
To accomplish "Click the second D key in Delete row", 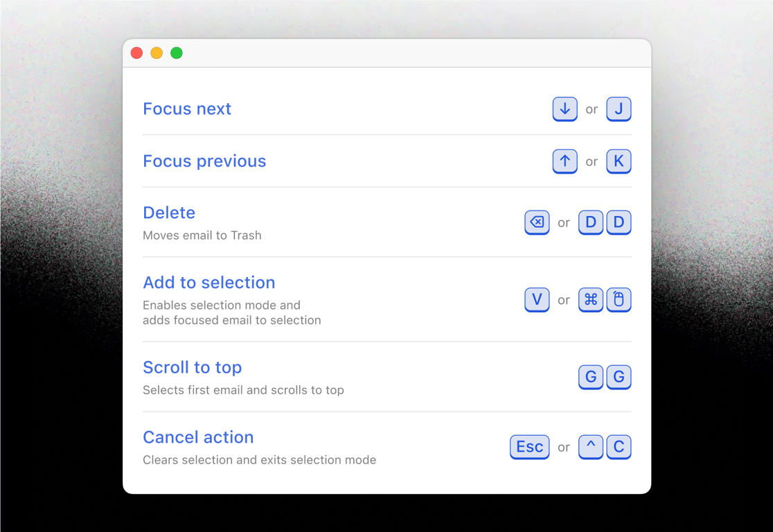I will coord(619,222).
